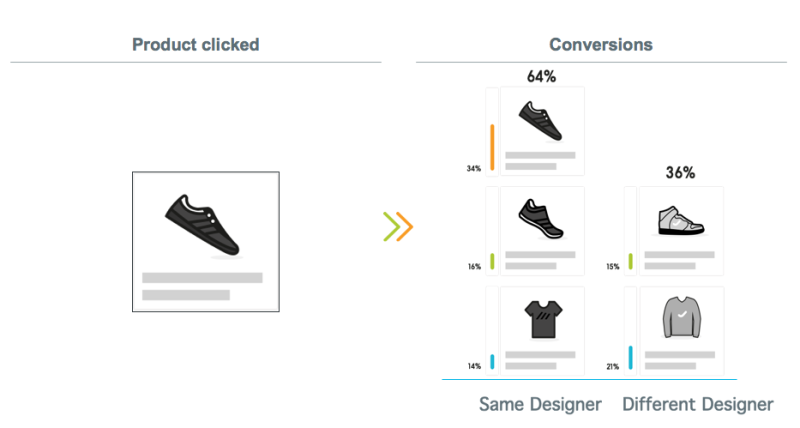The width and height of the screenshot is (800, 428).
Task: Click the grey high-top sneaker icon
Action: click(680, 220)
